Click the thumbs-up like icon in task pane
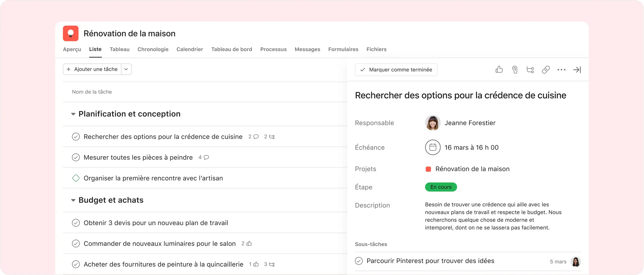This screenshot has height=275, width=644. [499, 70]
